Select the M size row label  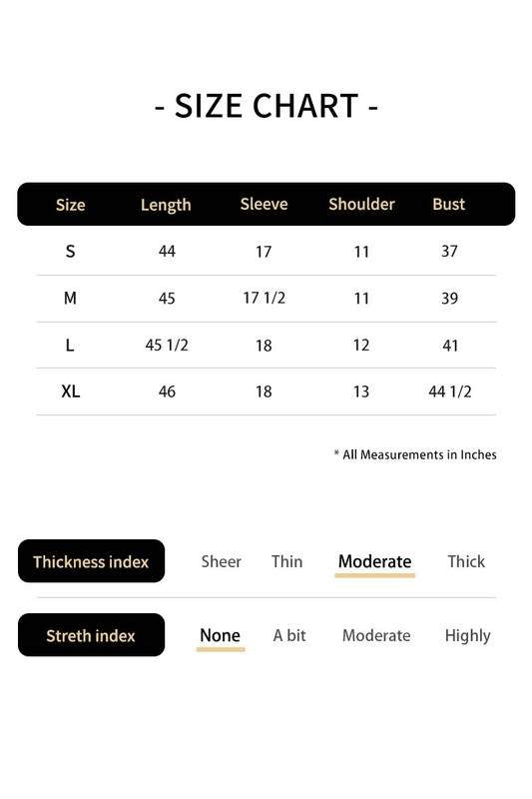coord(70,298)
